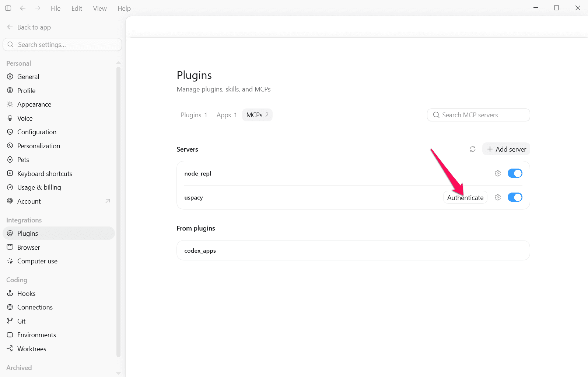The height and width of the screenshot is (377, 588).
Task: Click the Authenticate button for uspacy
Action: click(x=465, y=197)
